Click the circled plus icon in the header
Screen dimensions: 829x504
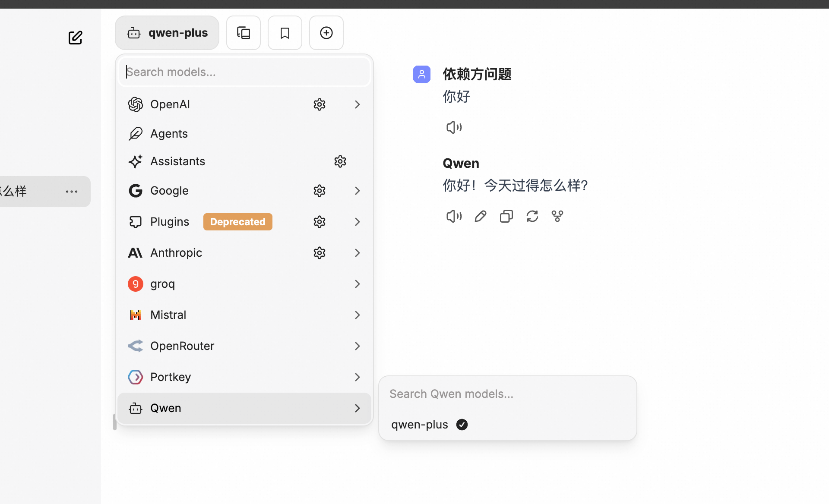click(326, 33)
